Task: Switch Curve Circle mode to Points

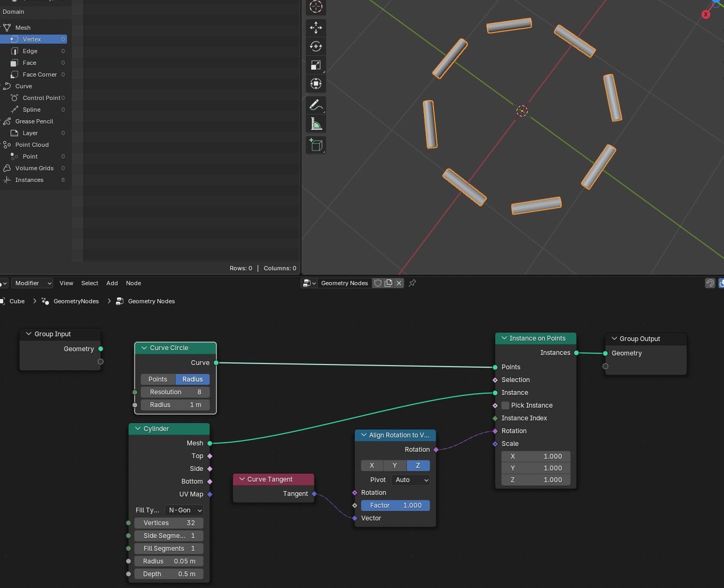Action: (x=158, y=379)
